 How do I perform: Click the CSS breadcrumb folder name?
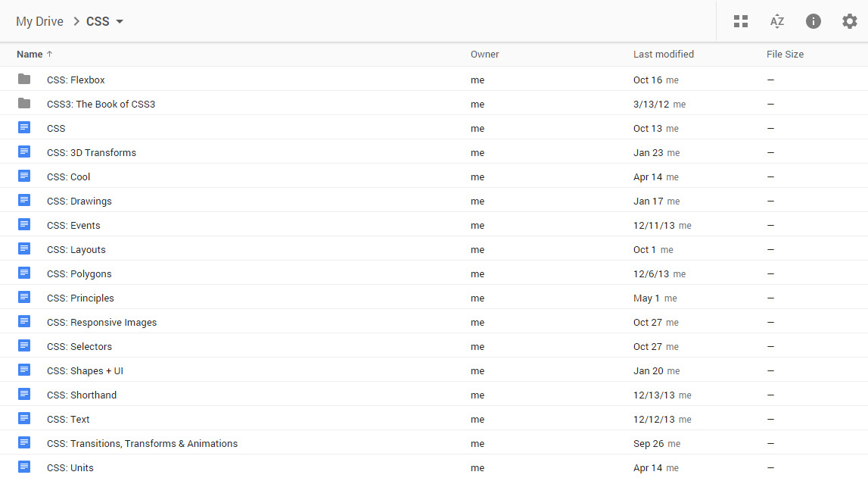pos(98,22)
